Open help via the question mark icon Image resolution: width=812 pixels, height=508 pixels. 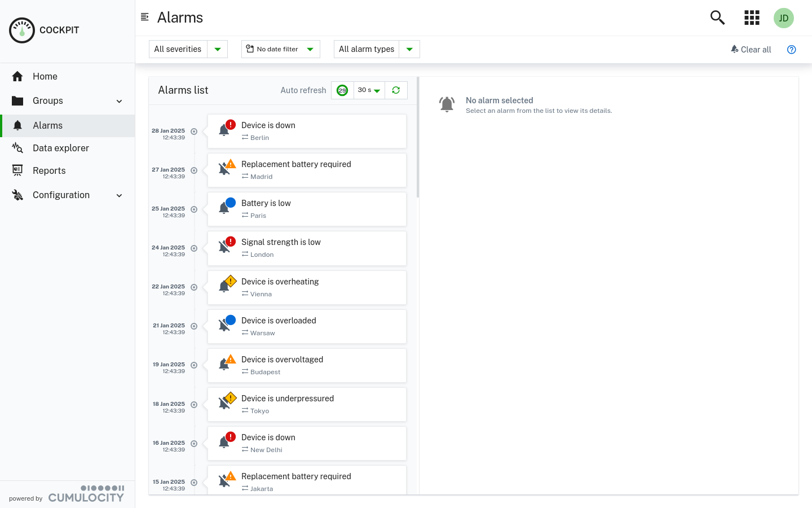pyautogui.click(x=792, y=50)
